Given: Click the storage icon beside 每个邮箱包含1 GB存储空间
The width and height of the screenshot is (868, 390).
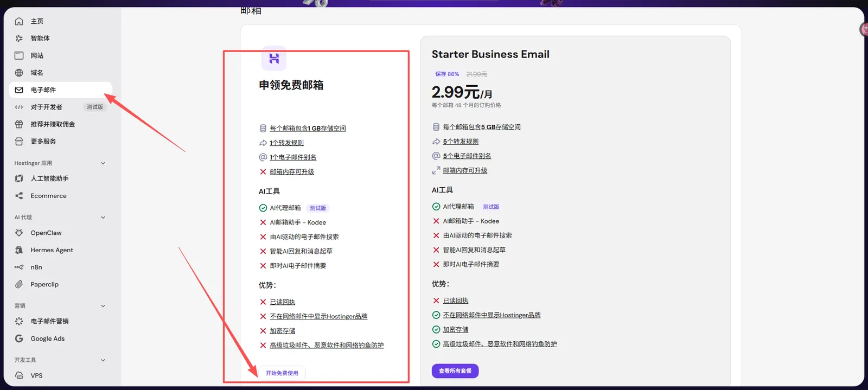Looking at the screenshot, I should pyautogui.click(x=263, y=129).
